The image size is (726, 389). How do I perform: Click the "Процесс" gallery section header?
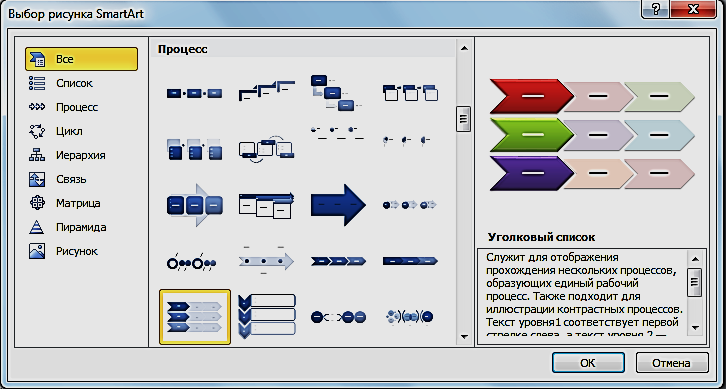tap(183, 49)
